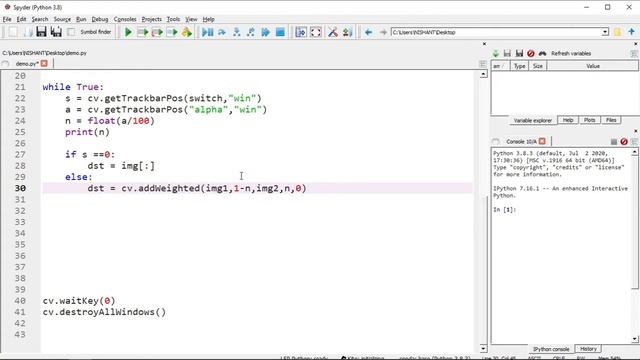Image resolution: width=640 pixels, height=360 pixels.
Task: Open IPython console options menu
Action: click(634, 141)
